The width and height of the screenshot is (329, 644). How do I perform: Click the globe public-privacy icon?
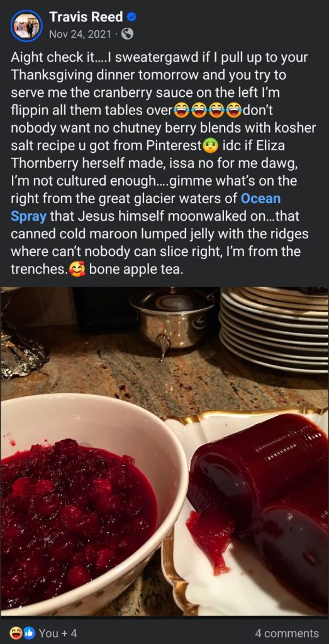127,35
